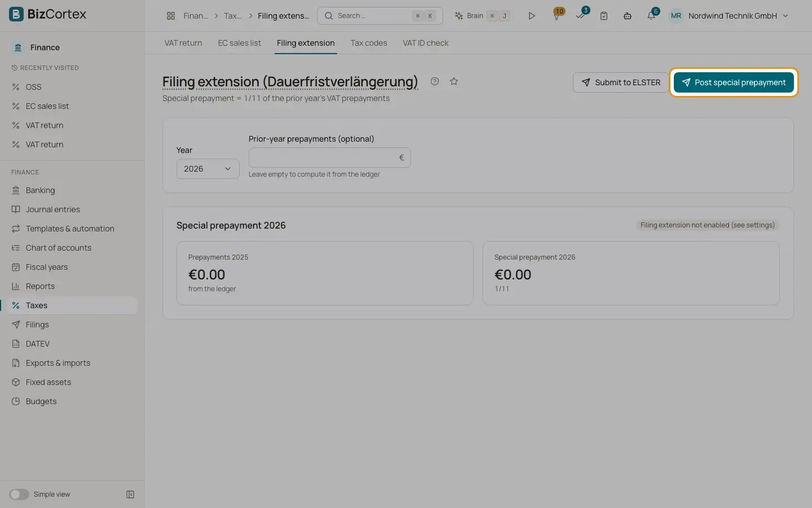Screen dimensions: 812x508
Task: Click the Tax breadcrumb item
Action: [x=232, y=16]
